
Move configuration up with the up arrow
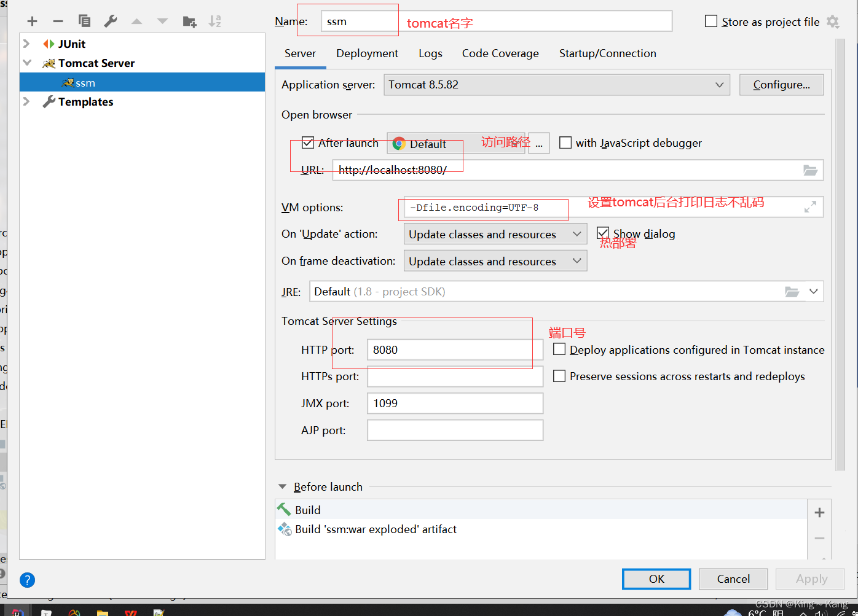[136, 21]
